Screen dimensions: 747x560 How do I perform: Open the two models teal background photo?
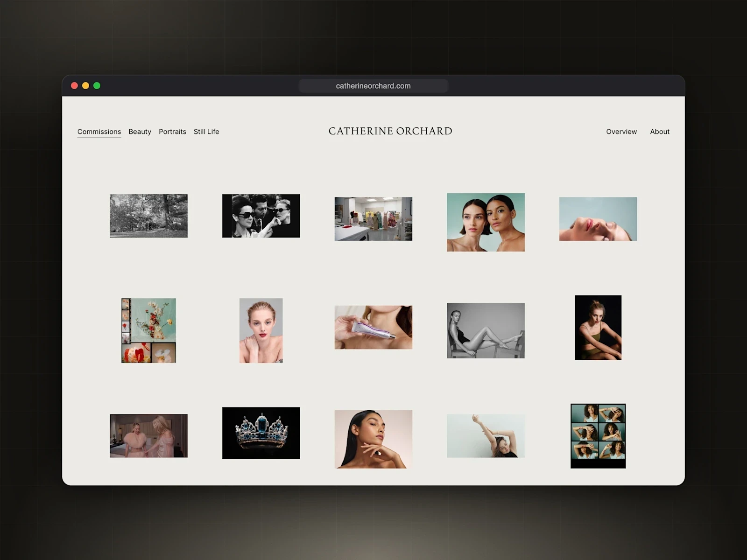[x=486, y=222]
